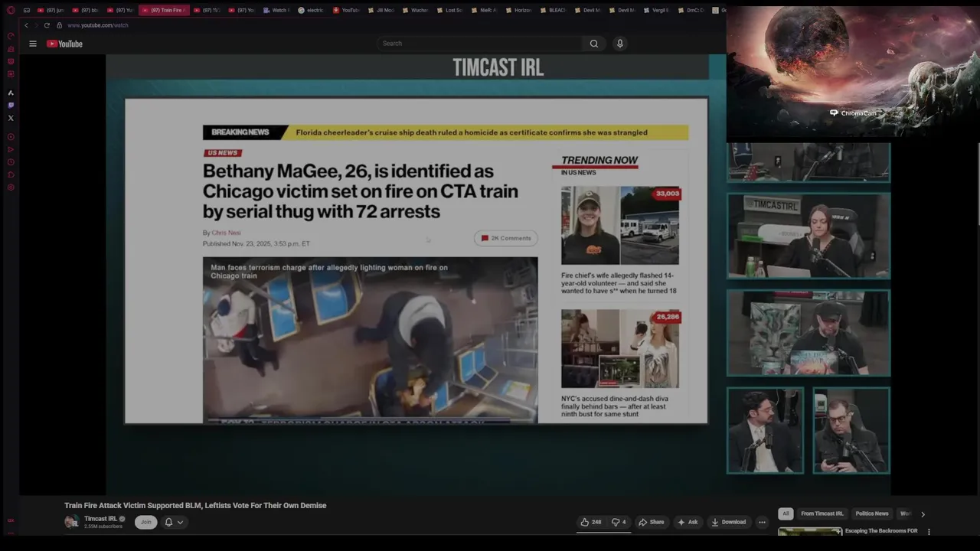This screenshot has width=980, height=551.
Task: Click in the YouTube search field
Action: 479,44
